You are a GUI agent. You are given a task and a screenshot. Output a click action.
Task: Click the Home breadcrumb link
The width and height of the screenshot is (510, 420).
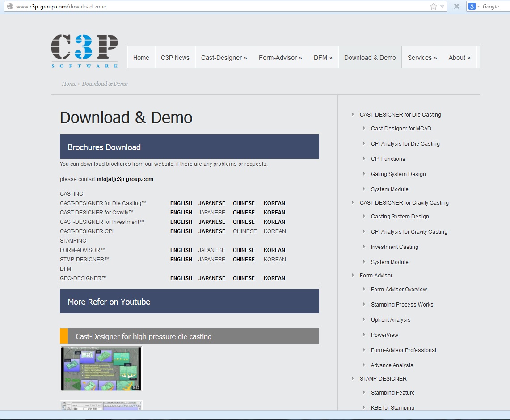pyautogui.click(x=69, y=84)
